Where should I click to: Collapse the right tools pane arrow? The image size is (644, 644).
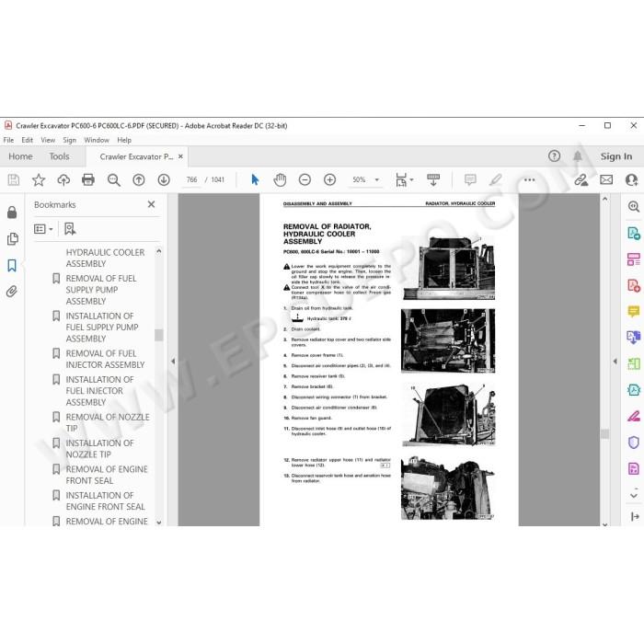pyautogui.click(x=615, y=362)
